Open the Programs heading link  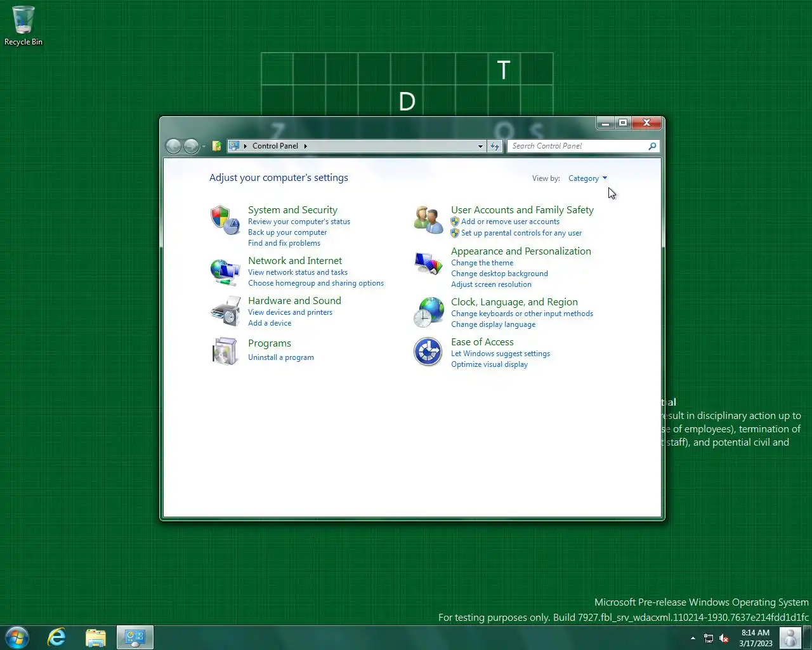click(270, 343)
